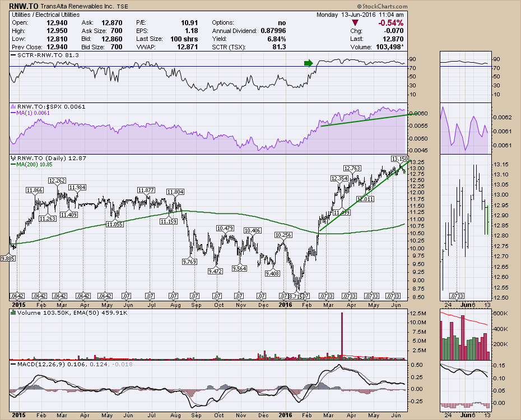521x420 pixels.
Task: Click the 9.564 low price label
Action: [240, 268]
